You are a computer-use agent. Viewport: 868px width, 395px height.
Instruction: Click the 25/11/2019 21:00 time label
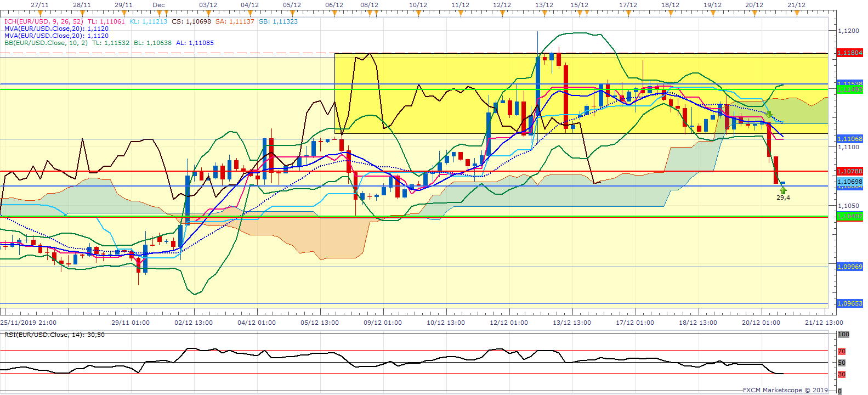point(29,323)
